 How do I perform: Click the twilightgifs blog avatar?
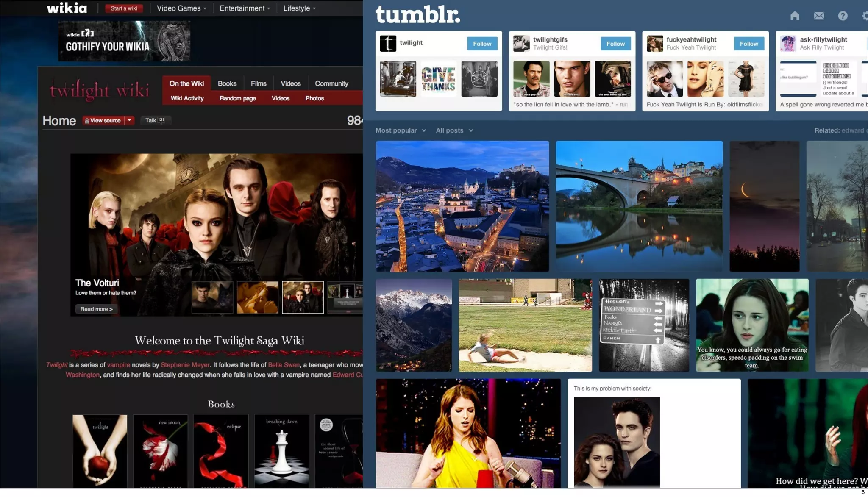[521, 43]
